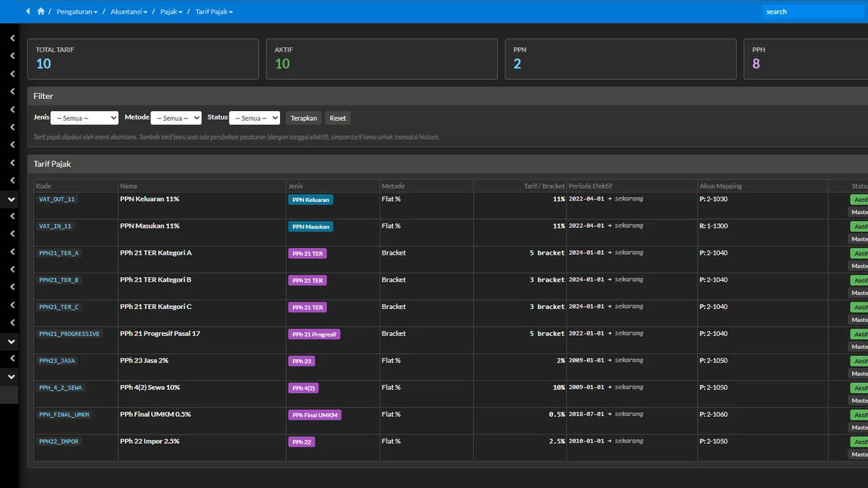Click the search field in top bar

click(814, 12)
